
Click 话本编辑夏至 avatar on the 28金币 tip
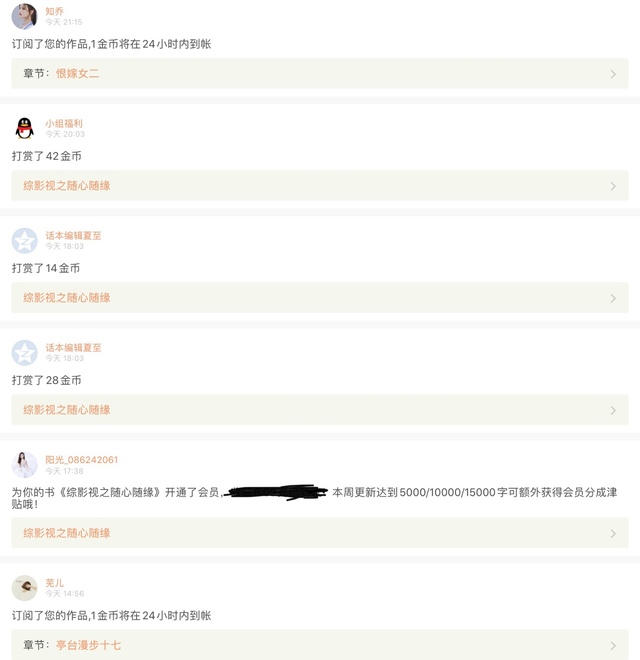(24, 352)
